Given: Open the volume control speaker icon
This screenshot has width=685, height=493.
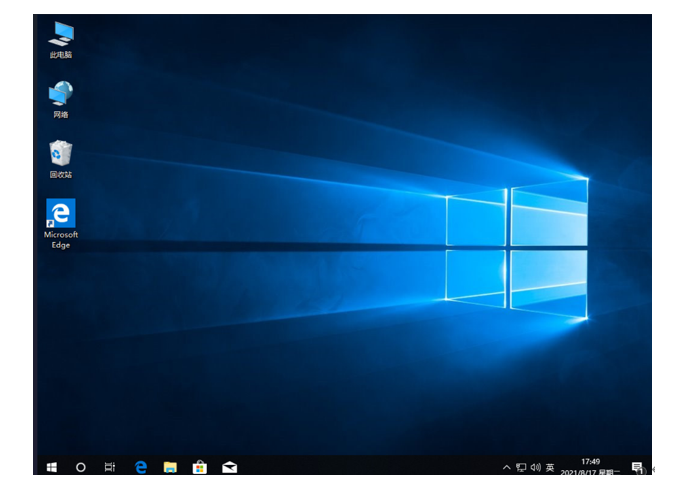Looking at the screenshot, I should pos(536,467).
